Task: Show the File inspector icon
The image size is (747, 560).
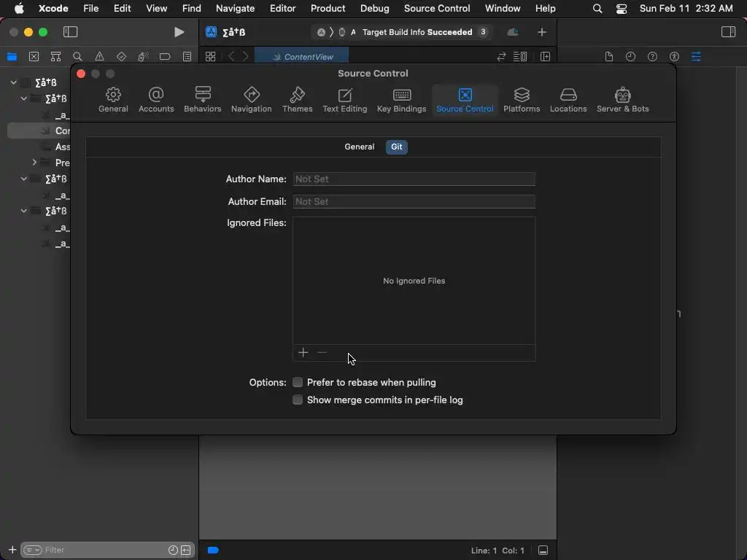Action: point(609,57)
